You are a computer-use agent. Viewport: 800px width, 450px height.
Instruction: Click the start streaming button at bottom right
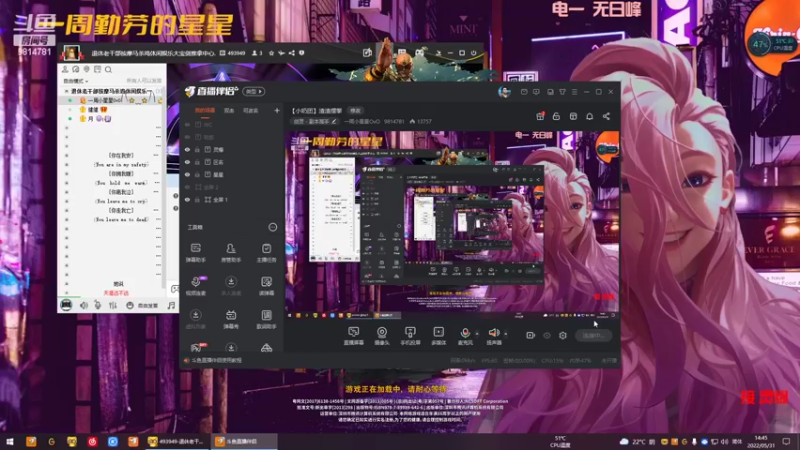[594, 335]
